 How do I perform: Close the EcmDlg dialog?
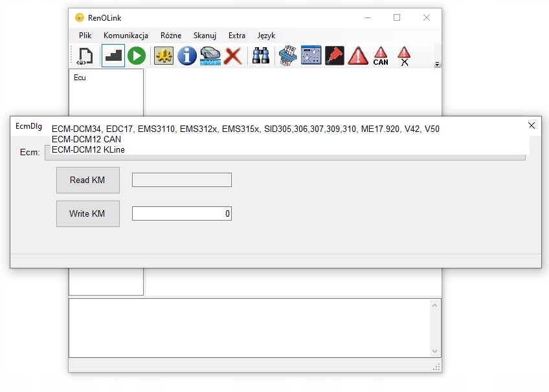point(532,125)
